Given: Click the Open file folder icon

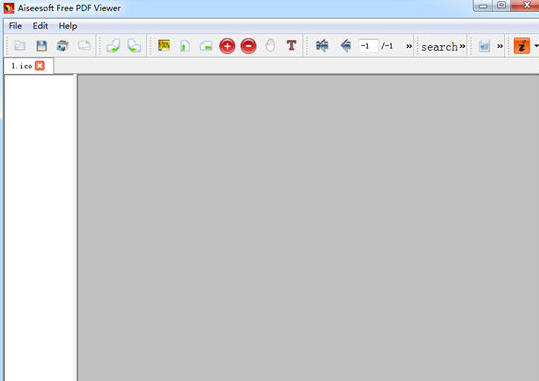Looking at the screenshot, I should (20, 45).
